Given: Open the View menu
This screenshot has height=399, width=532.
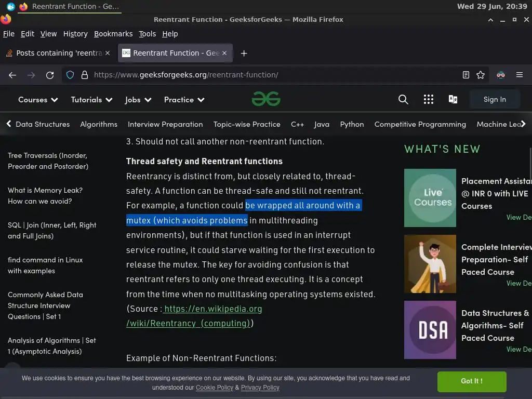Looking at the screenshot, I should (x=48, y=34).
